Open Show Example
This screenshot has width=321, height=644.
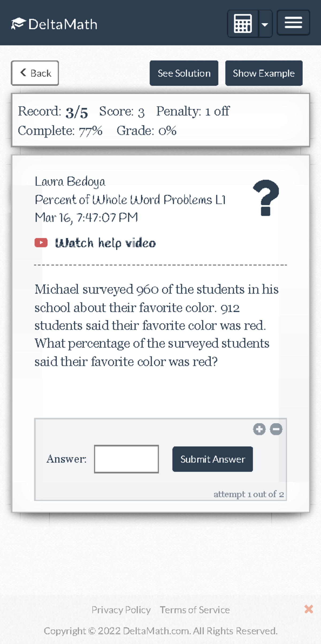(264, 73)
